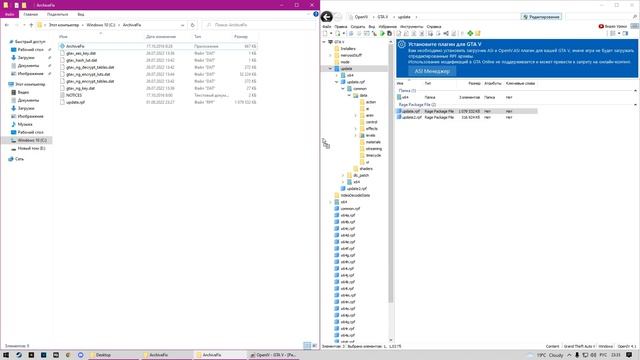Click OpenIV forward navigation arrow
The height and width of the screenshot is (360, 640).
tap(338, 17)
